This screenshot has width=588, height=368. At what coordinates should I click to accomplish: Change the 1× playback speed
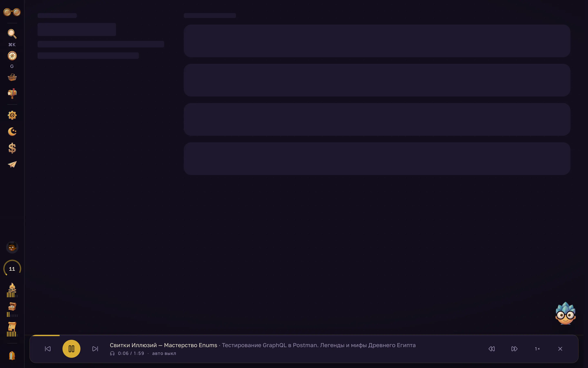coord(537,349)
